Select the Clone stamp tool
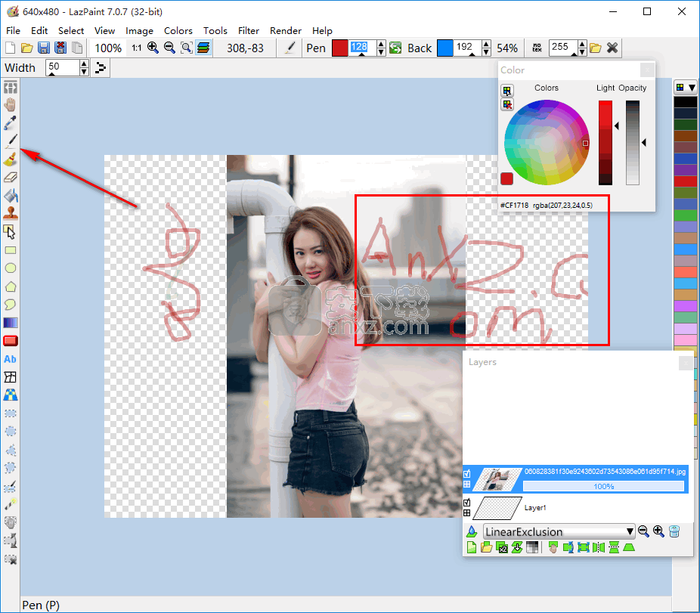The image size is (700, 613). tap(11, 213)
